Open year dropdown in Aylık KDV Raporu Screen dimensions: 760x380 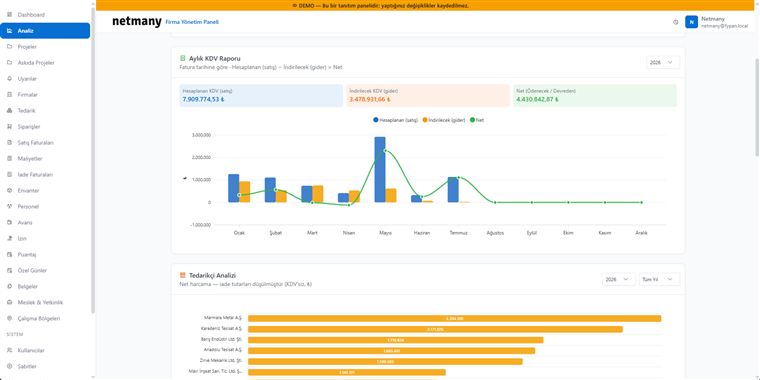click(663, 63)
